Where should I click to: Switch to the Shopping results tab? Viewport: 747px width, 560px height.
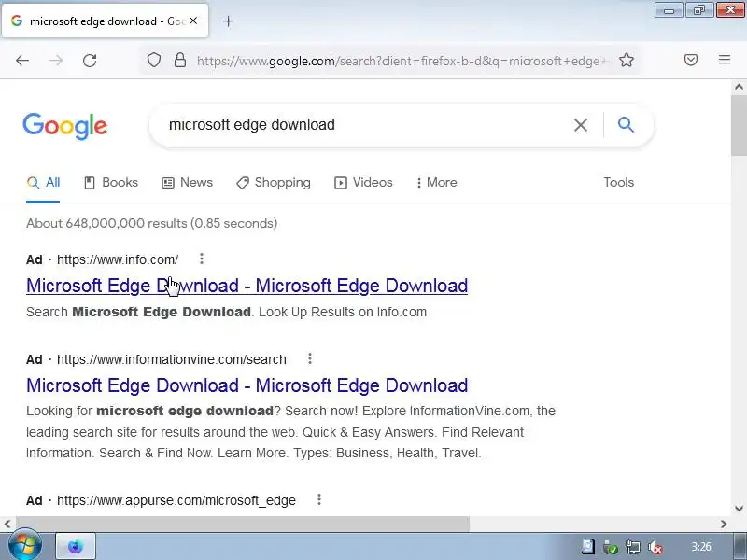[273, 183]
